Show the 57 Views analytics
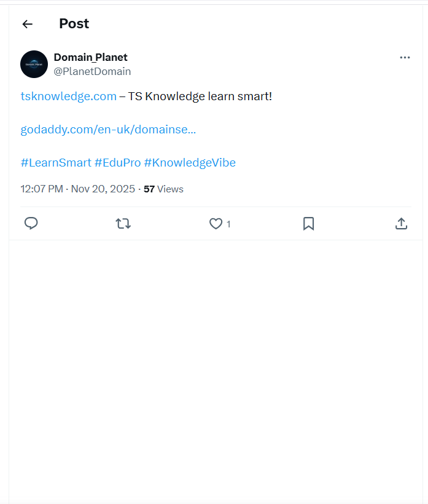The width and height of the screenshot is (428, 504). click(163, 189)
